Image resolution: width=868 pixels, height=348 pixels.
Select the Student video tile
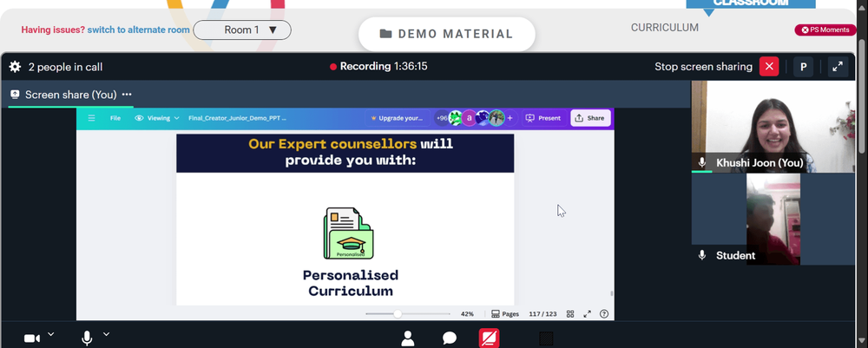pyautogui.click(x=773, y=219)
